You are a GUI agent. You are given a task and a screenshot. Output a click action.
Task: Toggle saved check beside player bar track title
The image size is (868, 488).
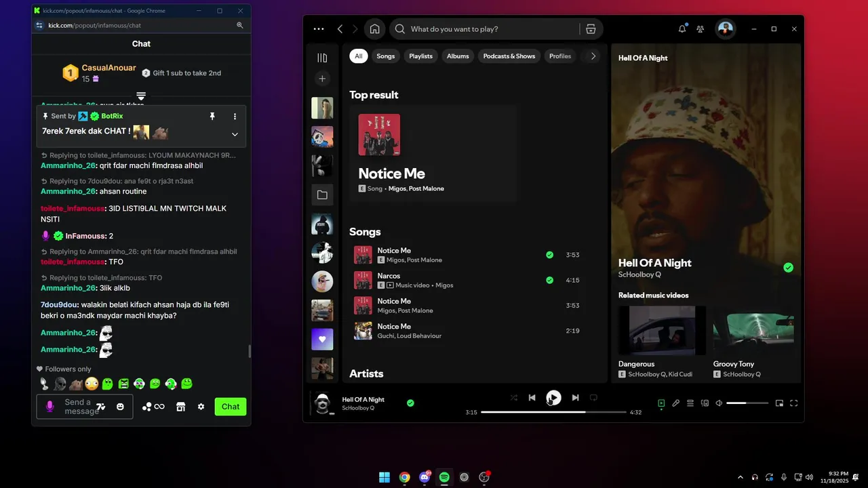410,403
